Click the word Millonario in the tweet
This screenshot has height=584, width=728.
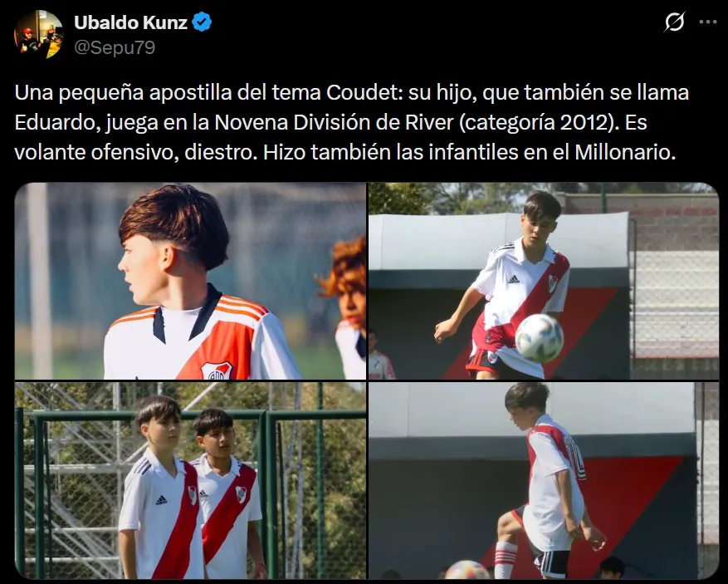625,152
